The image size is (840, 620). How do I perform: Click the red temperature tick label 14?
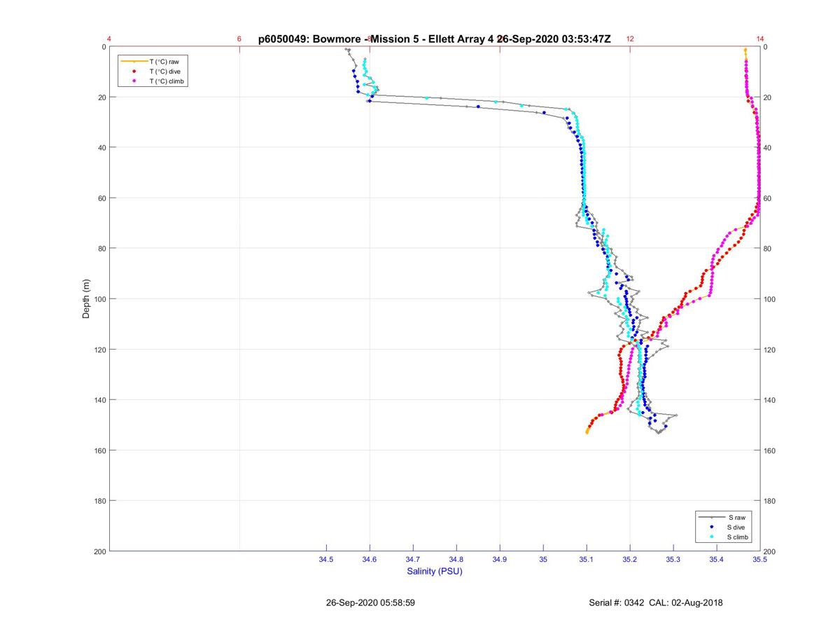pos(760,39)
